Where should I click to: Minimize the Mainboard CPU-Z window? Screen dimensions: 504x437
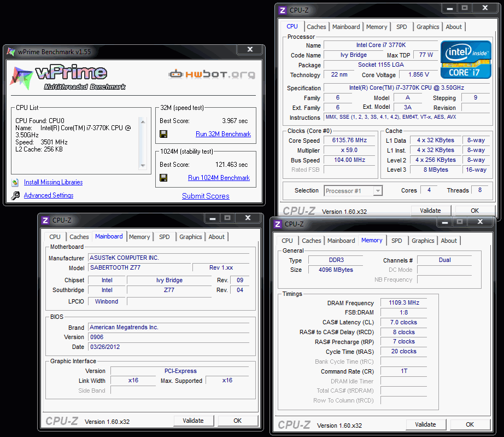point(213,218)
